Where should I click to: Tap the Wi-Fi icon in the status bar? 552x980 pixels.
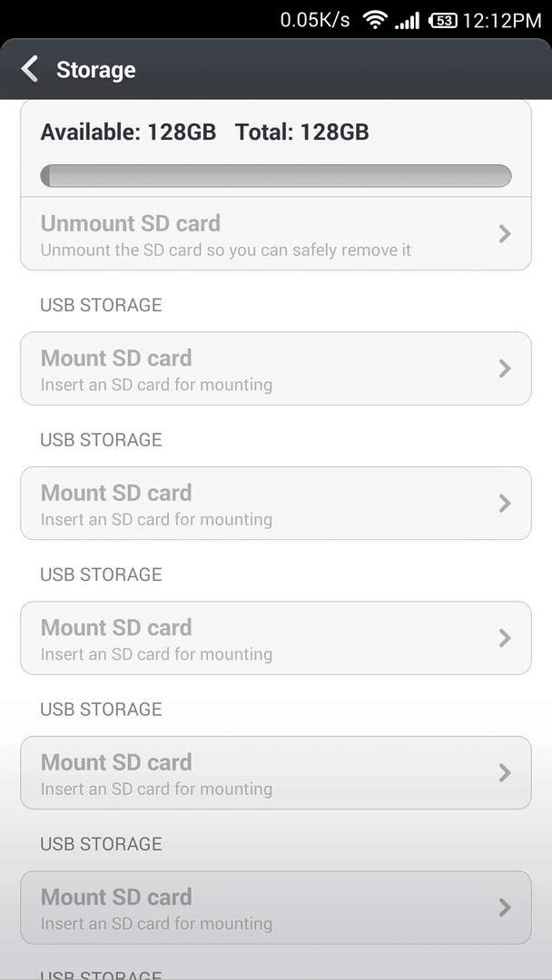[x=375, y=21]
